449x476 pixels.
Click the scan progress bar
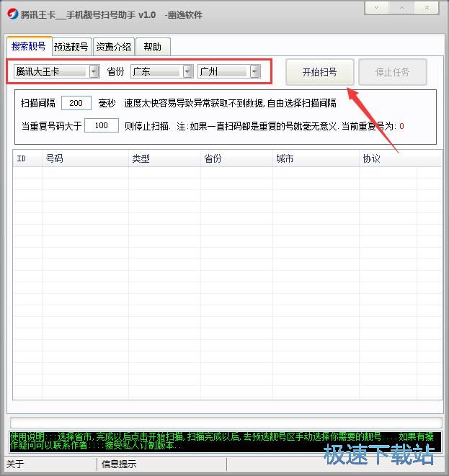(225, 422)
